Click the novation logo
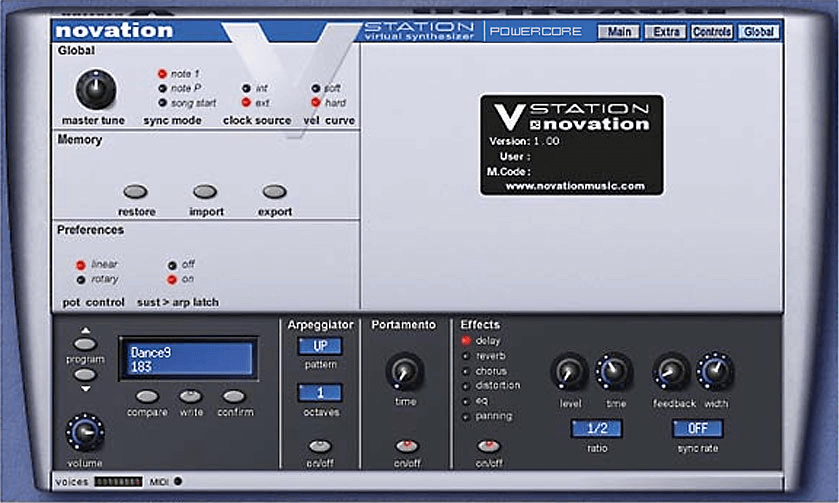This screenshot has height=503, width=839. pyautogui.click(x=114, y=31)
